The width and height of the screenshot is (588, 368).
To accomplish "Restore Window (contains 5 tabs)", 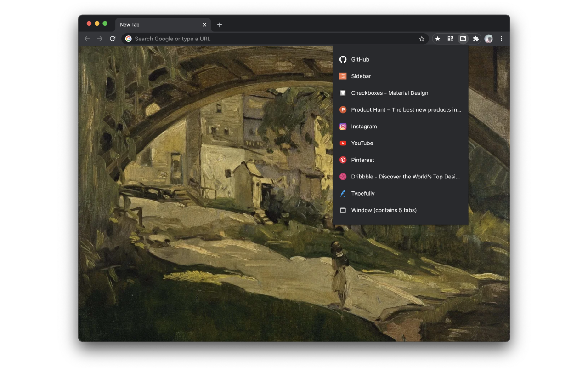I will (x=401, y=210).
